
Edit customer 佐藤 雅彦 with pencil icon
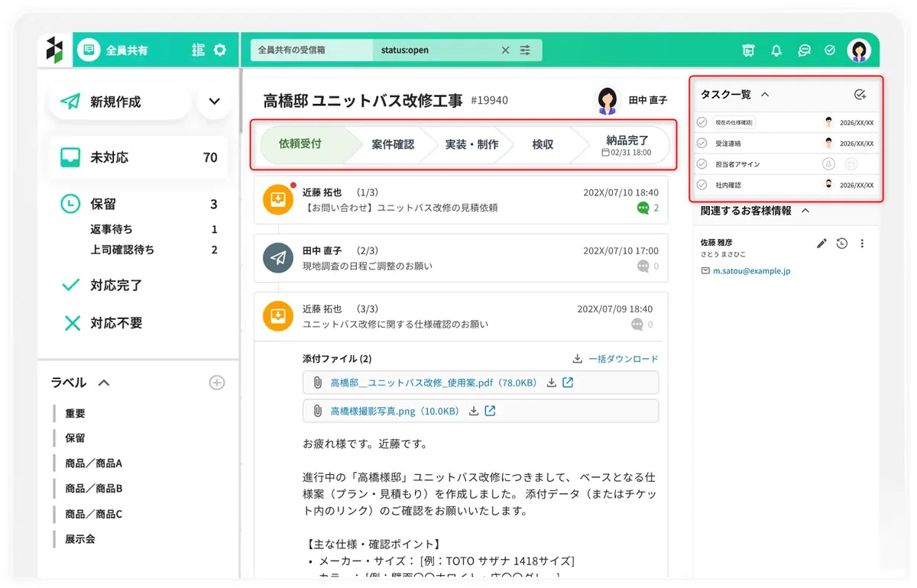click(821, 244)
